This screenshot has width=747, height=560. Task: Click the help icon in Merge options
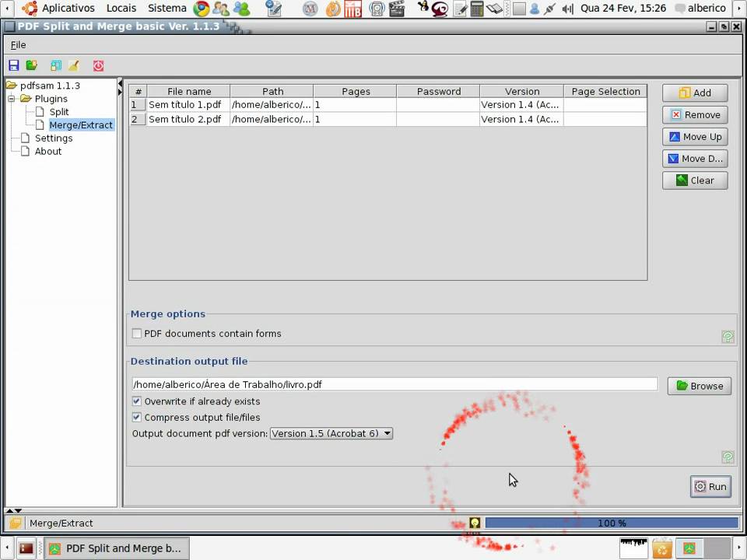click(x=728, y=337)
